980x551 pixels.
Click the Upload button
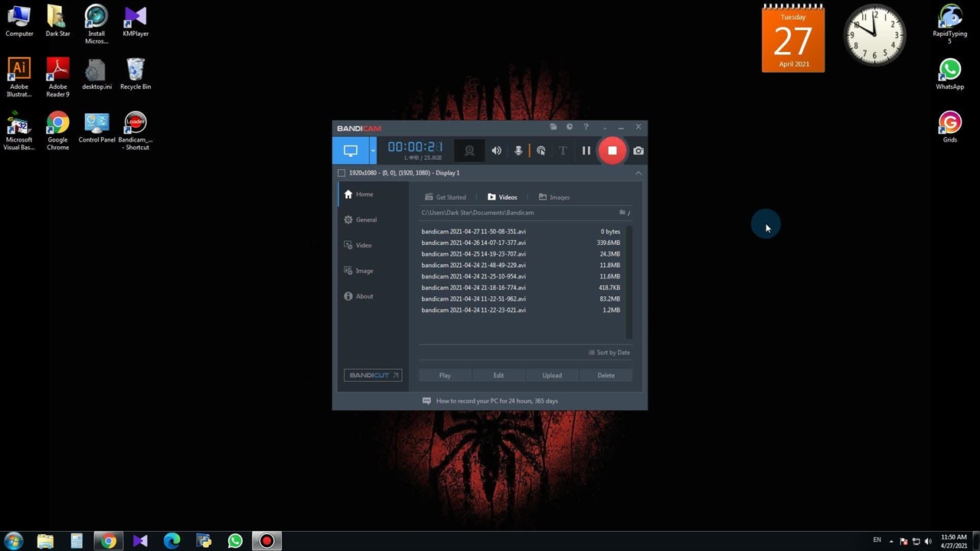pyautogui.click(x=552, y=375)
